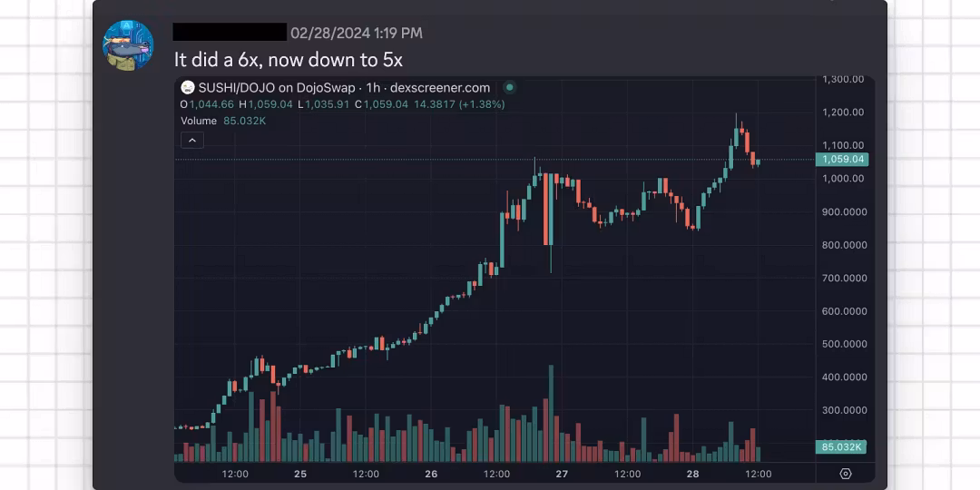This screenshot has width=980, height=490.
Task: Click the redacted username in the message header
Action: pyautogui.click(x=230, y=33)
